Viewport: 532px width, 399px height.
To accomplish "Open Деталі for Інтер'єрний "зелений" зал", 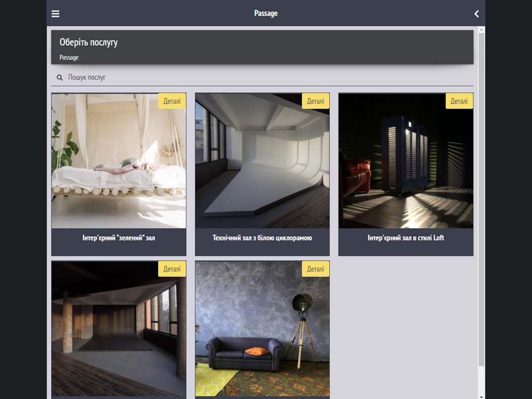I will point(172,101).
